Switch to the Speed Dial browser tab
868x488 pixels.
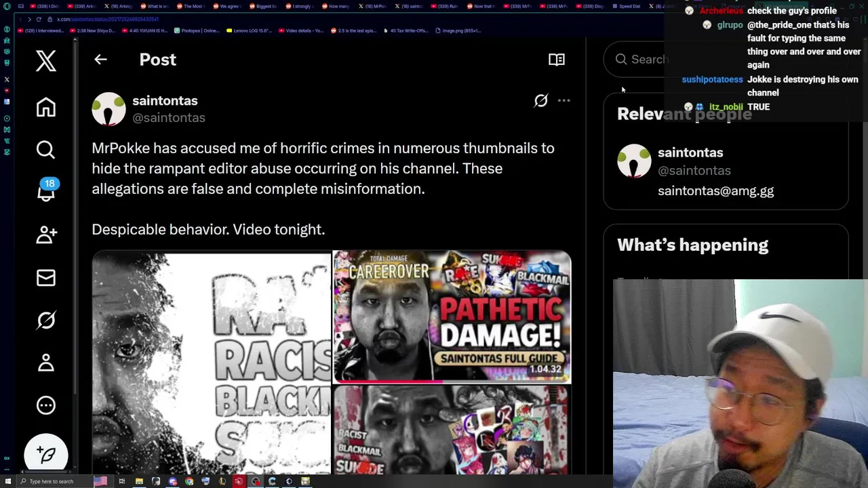626,6
